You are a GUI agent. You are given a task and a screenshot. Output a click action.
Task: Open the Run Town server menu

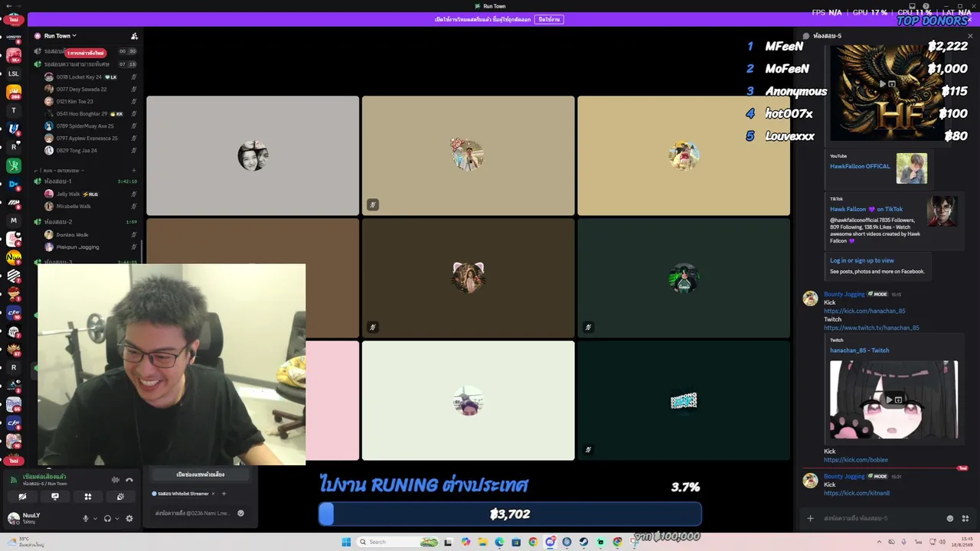(60, 36)
